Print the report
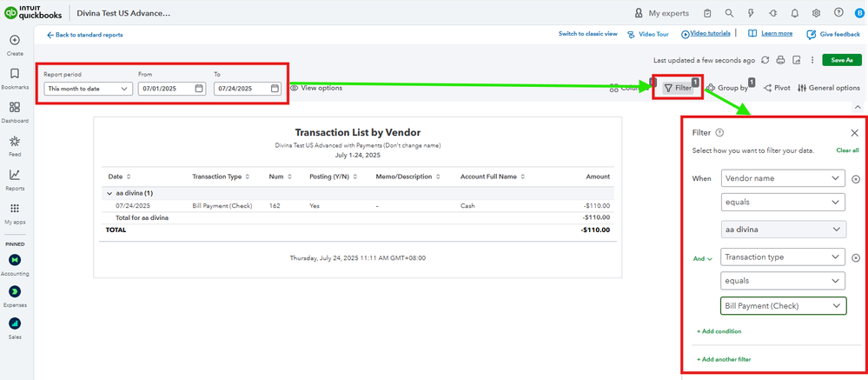868x380 pixels. point(780,60)
